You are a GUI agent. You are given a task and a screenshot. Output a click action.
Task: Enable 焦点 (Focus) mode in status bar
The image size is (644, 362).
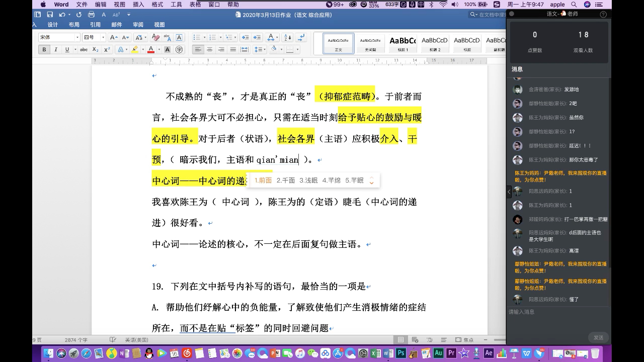pyautogui.click(x=469, y=339)
